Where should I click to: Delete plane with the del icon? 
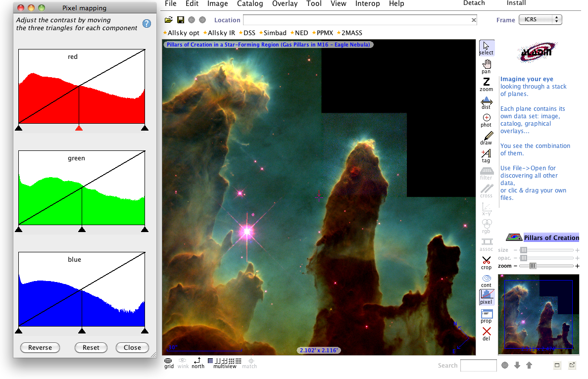coord(487,333)
